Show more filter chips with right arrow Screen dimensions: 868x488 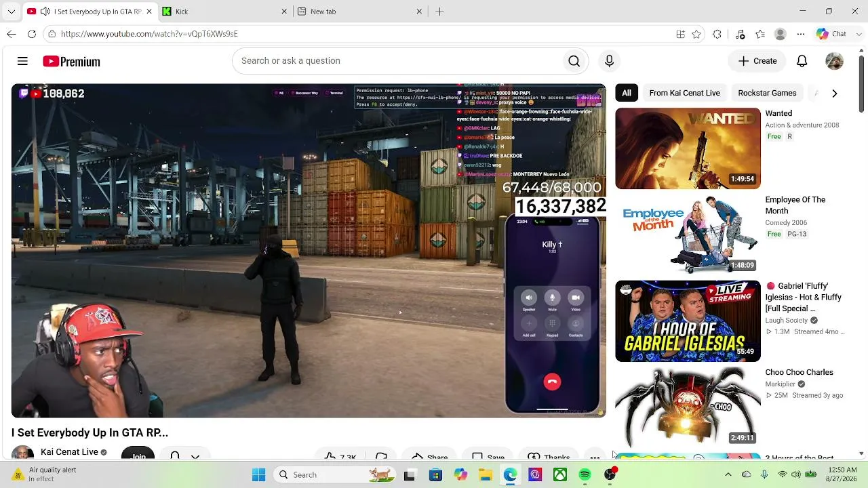tap(834, 93)
